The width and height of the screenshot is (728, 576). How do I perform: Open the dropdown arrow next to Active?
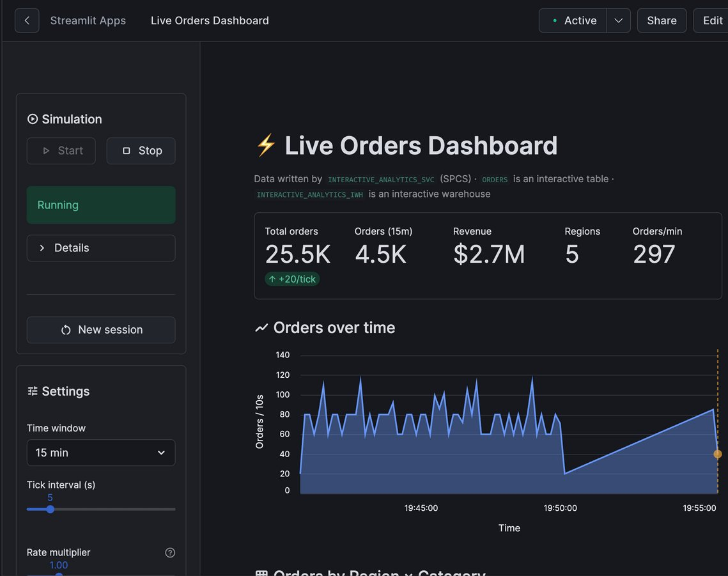click(619, 20)
